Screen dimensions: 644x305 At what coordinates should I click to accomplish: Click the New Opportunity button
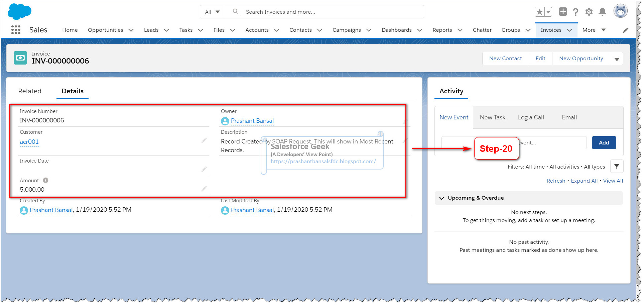click(x=581, y=59)
